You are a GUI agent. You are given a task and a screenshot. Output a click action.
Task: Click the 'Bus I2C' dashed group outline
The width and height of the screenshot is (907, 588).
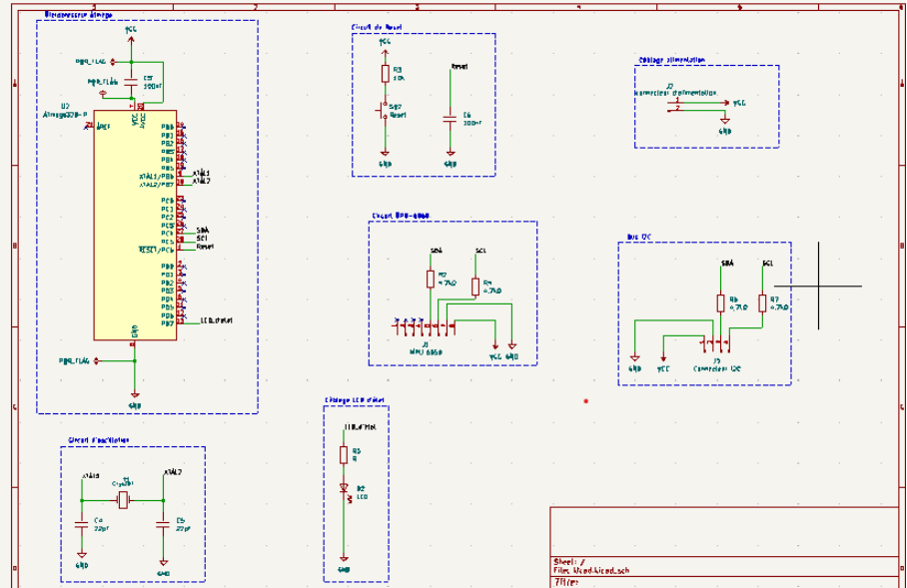[x=699, y=241]
